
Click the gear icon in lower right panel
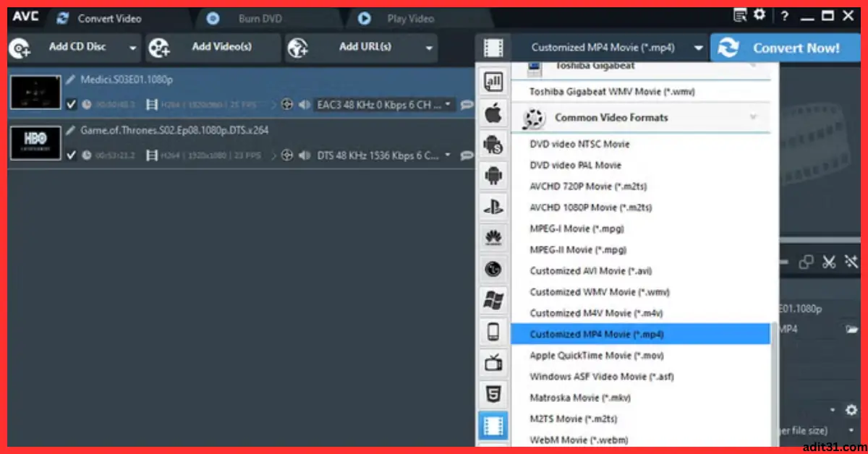click(851, 410)
